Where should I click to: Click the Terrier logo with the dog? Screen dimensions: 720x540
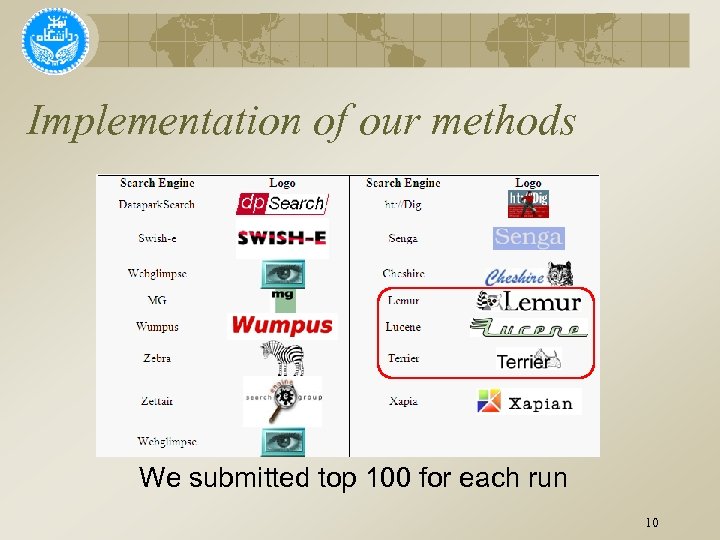[x=529, y=360]
